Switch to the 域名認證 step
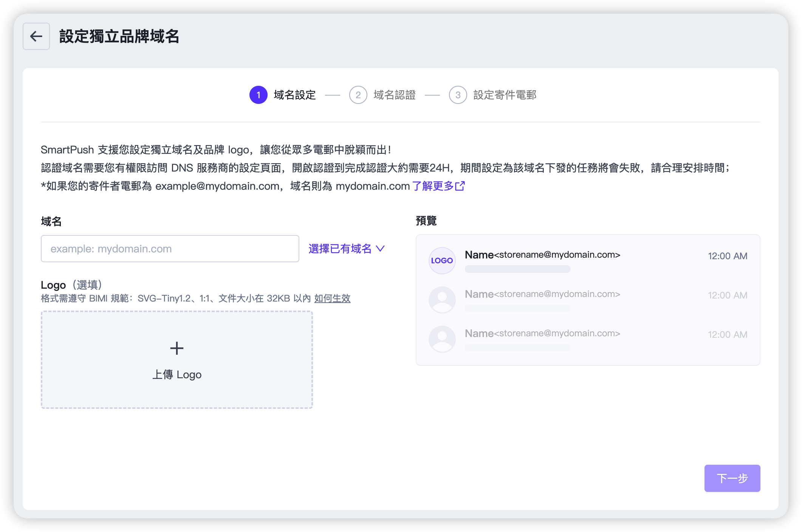 click(x=394, y=95)
